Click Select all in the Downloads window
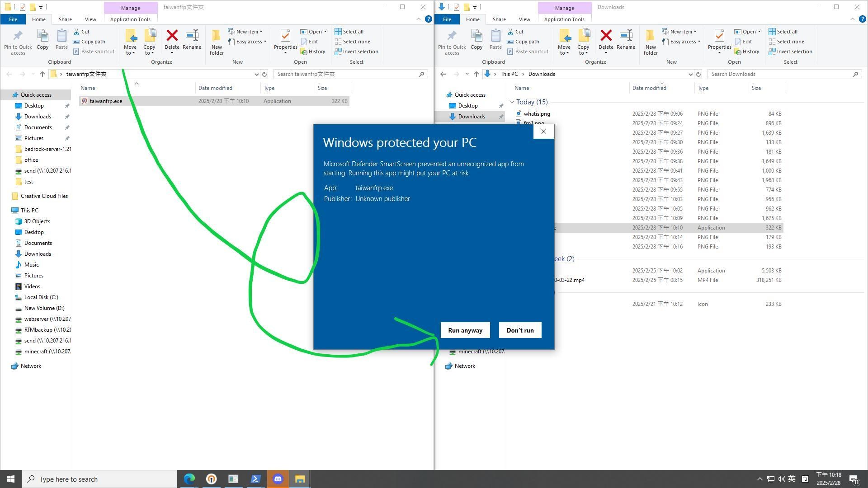 click(x=783, y=32)
